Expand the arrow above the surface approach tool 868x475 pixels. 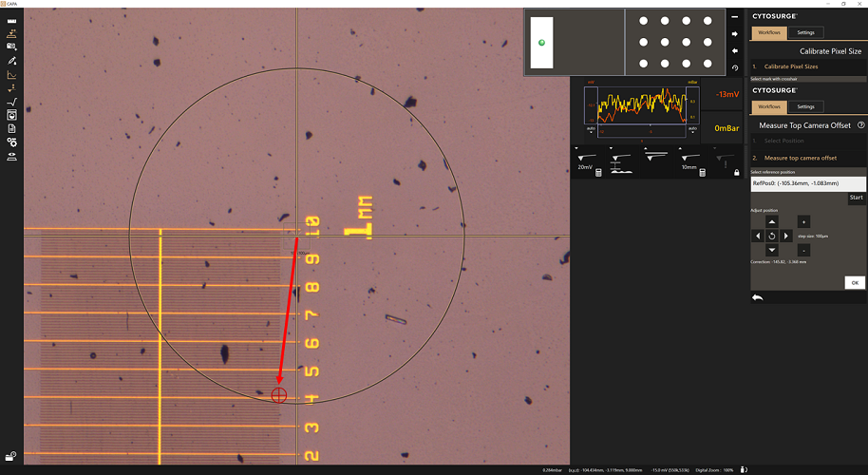[x=611, y=148]
